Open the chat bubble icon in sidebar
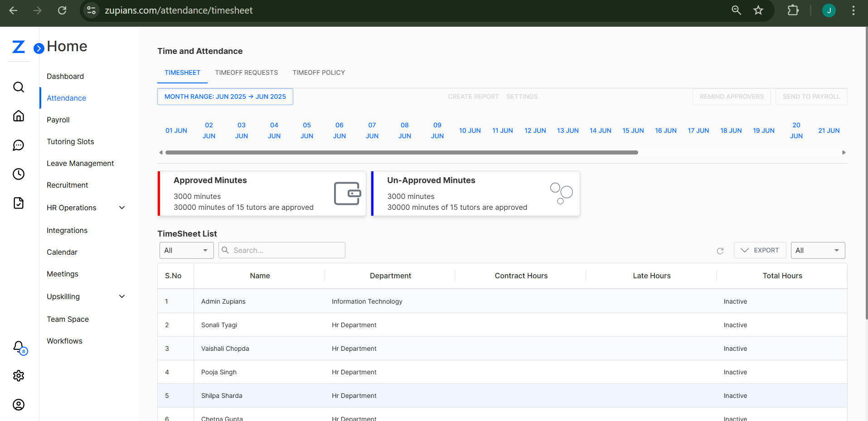The image size is (868, 421). click(19, 145)
